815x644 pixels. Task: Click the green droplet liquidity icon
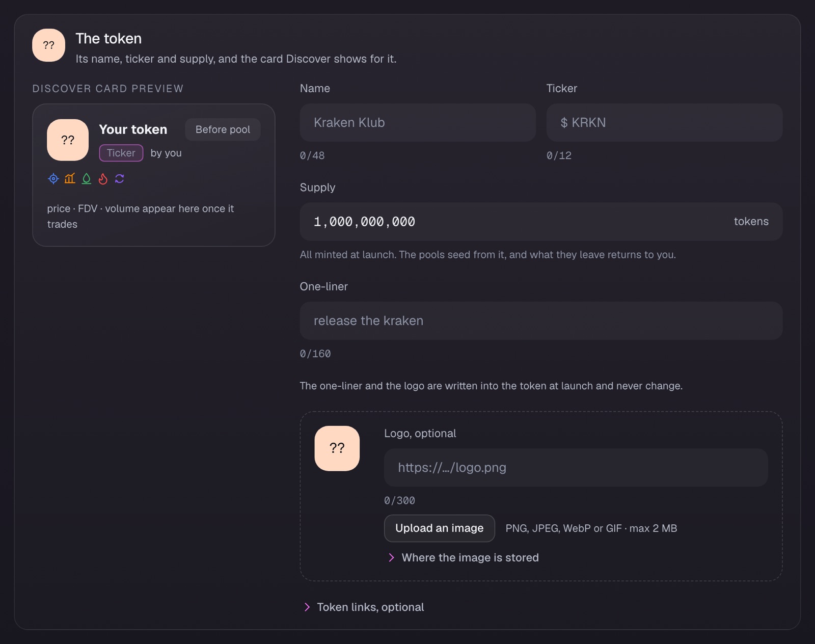87,179
